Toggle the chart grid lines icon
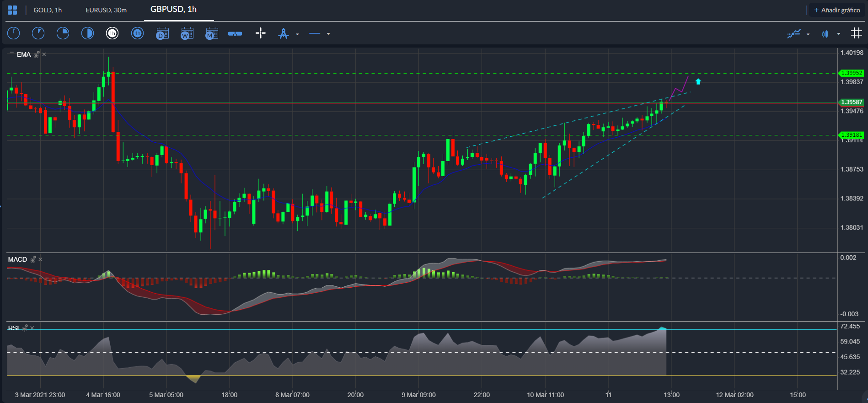This screenshot has width=868, height=403. coord(856,33)
